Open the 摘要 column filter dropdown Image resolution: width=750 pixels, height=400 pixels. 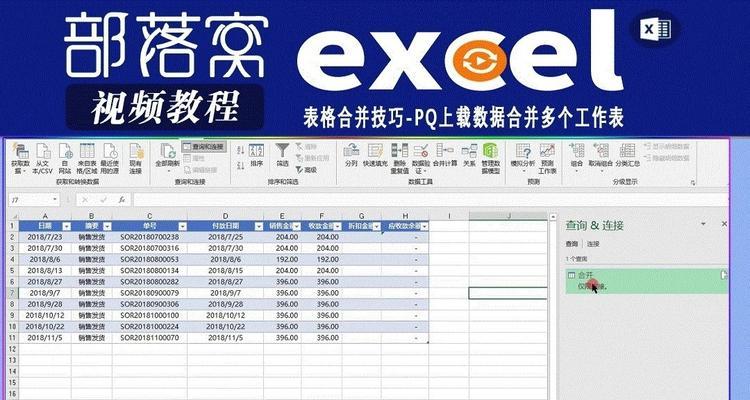coord(107,226)
